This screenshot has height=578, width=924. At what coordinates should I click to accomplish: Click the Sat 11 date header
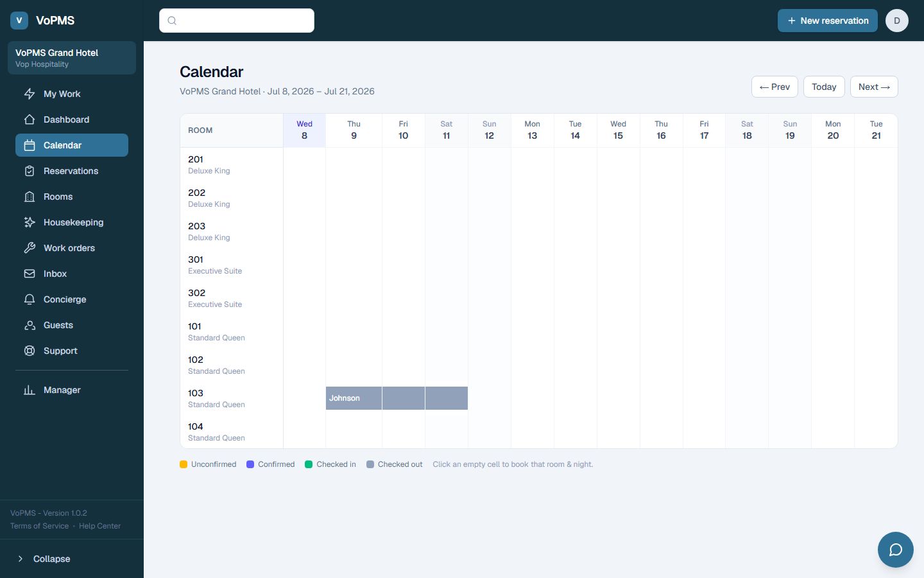pyautogui.click(x=447, y=130)
